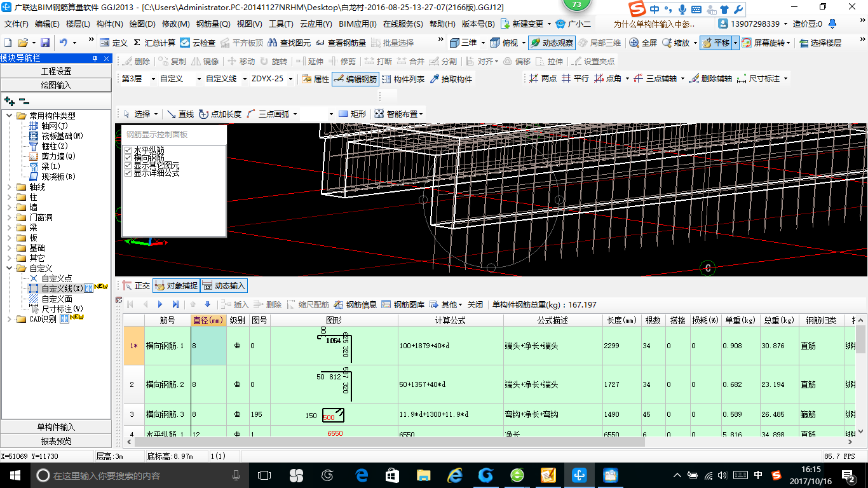Open the 钢筋信息 rebar info button
Screen dimensions: 868x488
355,304
